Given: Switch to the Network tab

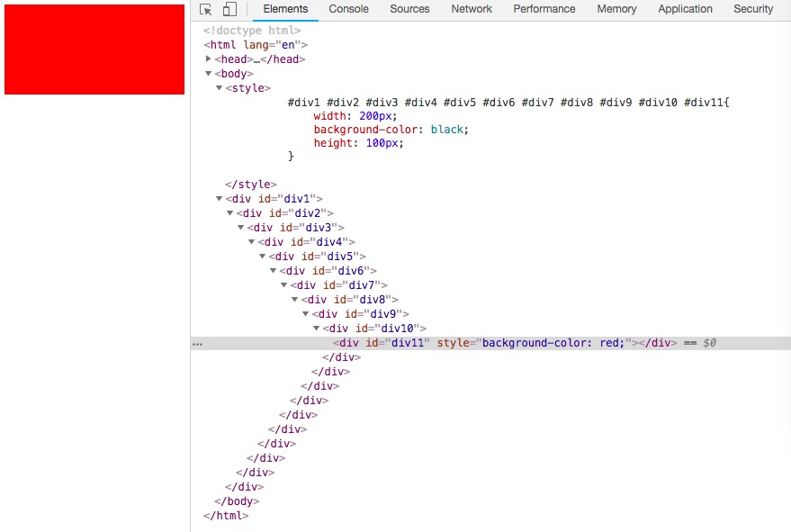Looking at the screenshot, I should tap(472, 9).
